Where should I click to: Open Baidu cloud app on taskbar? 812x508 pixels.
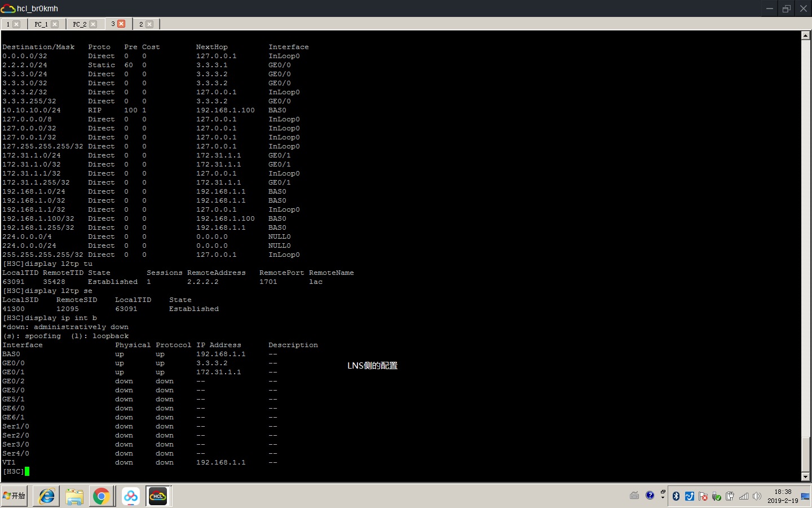131,496
